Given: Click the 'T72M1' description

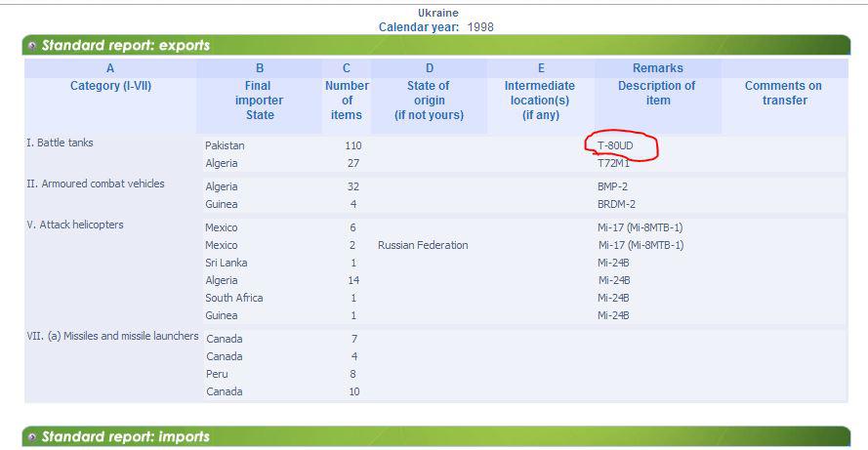Looking at the screenshot, I should [613, 163].
